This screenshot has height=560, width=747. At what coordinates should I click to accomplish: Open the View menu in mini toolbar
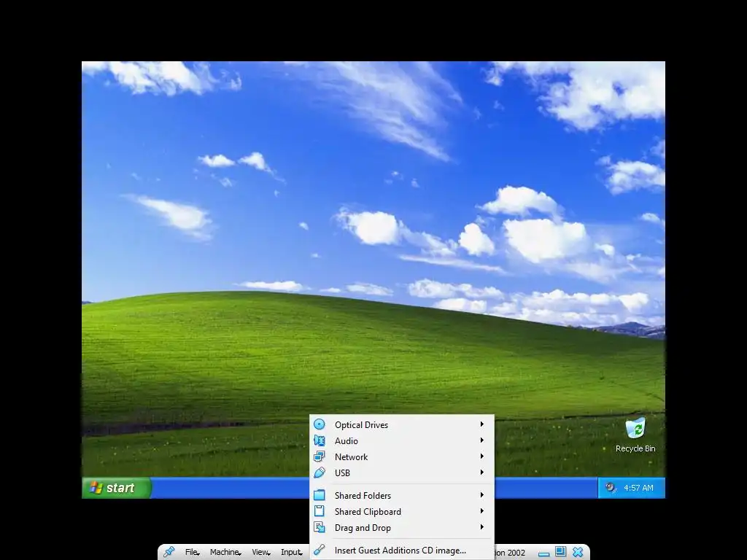click(x=260, y=552)
